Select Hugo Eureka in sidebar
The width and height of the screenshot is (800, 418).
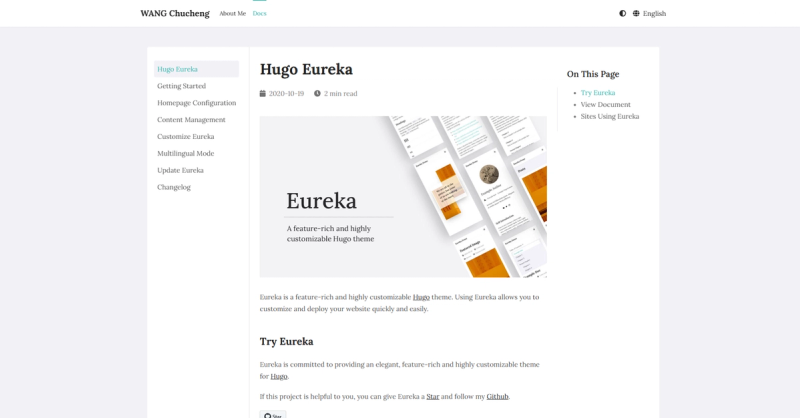pyautogui.click(x=196, y=69)
